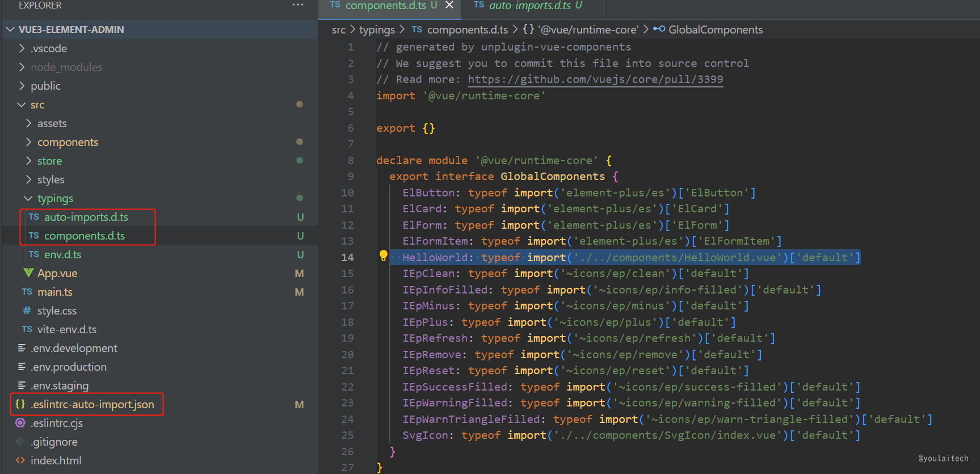Click the typings breadcrumb segment

[x=377, y=30]
